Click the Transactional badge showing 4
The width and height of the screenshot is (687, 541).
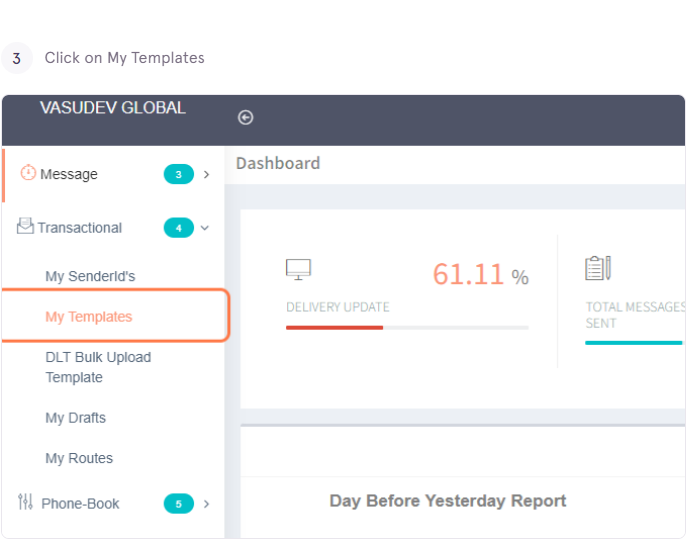179,228
